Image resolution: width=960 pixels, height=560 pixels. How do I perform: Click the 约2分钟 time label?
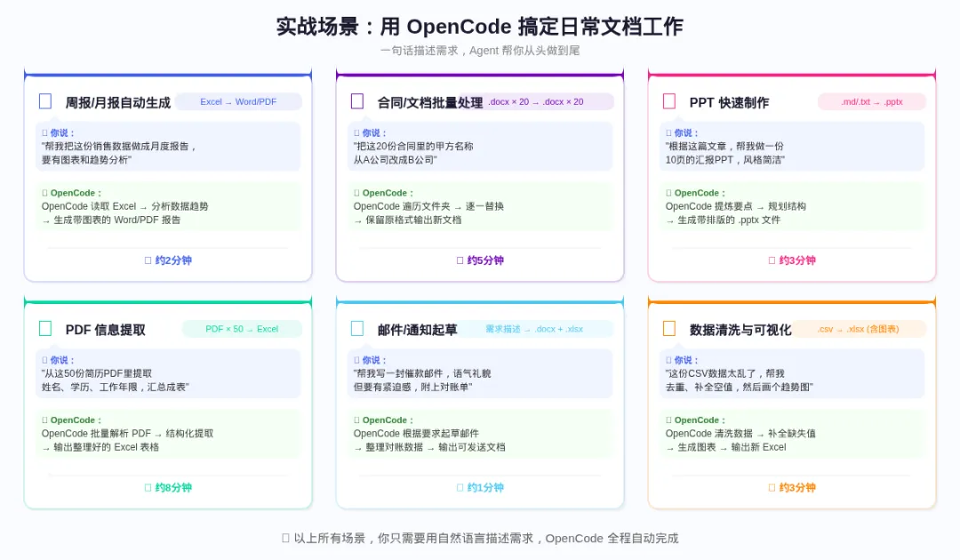pyautogui.click(x=168, y=260)
